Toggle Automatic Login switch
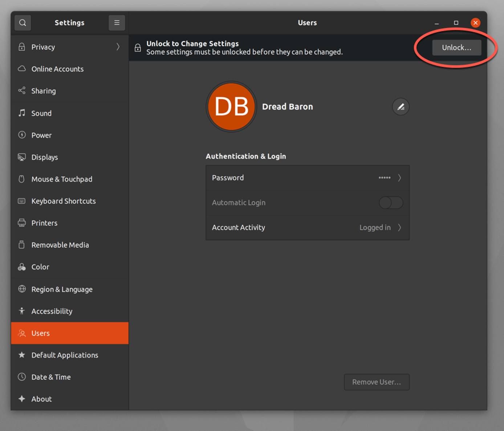 tap(391, 203)
